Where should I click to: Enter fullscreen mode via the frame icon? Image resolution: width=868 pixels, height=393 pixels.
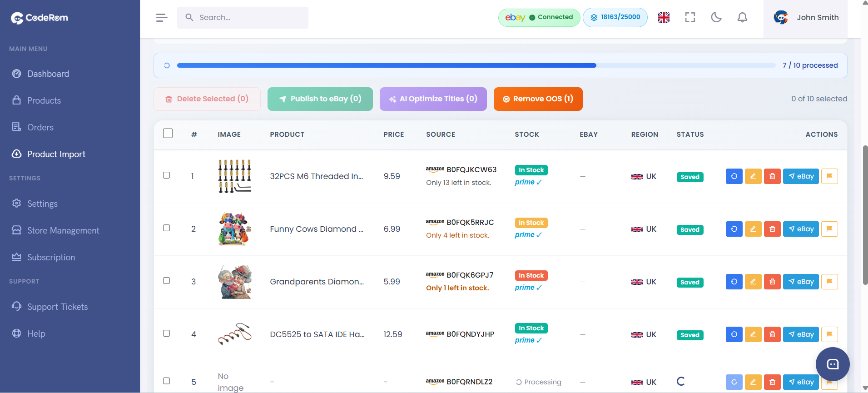point(690,17)
